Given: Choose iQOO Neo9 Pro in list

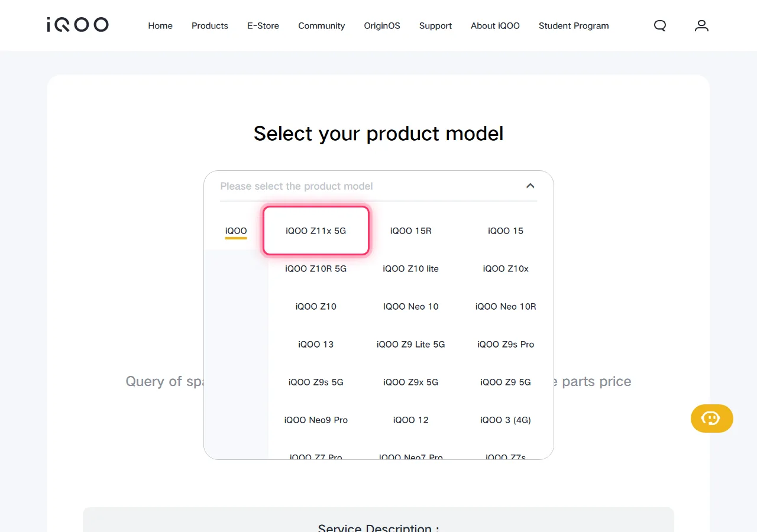Looking at the screenshot, I should pos(316,420).
